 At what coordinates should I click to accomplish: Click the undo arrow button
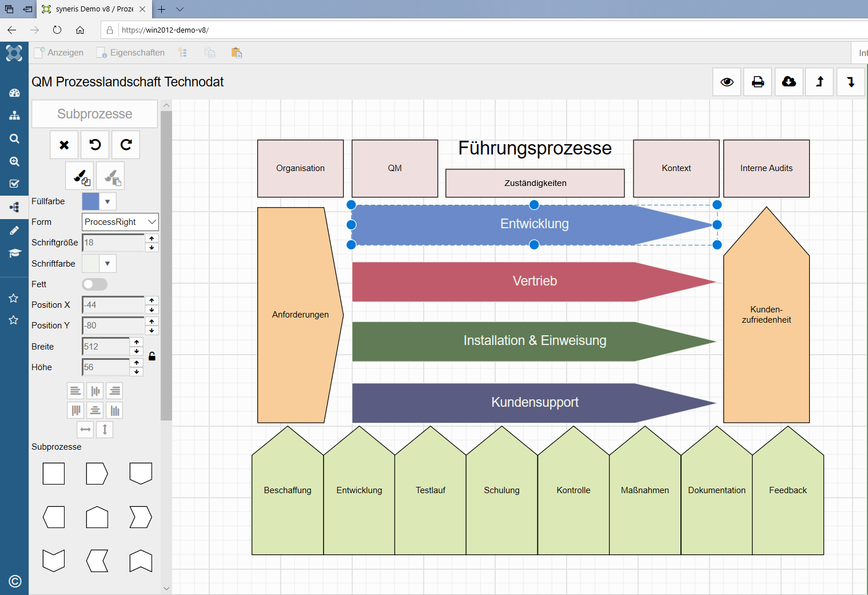[95, 145]
